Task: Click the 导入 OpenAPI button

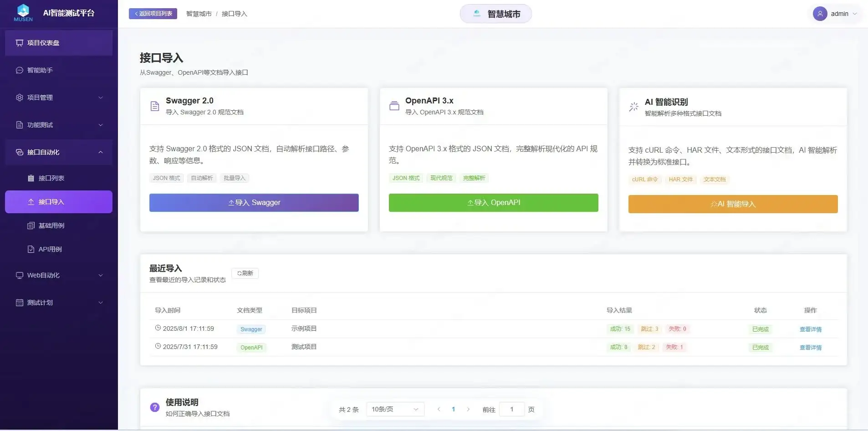Action: [493, 202]
